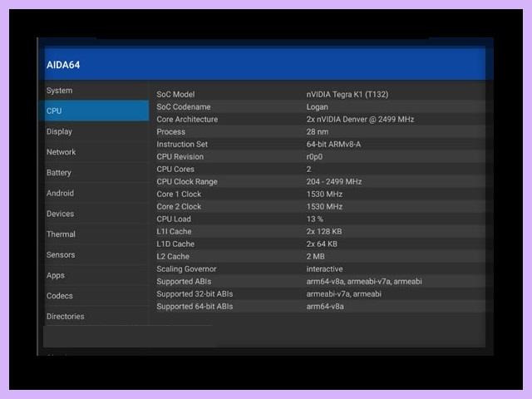Select the L2 Cache label

coord(173,257)
